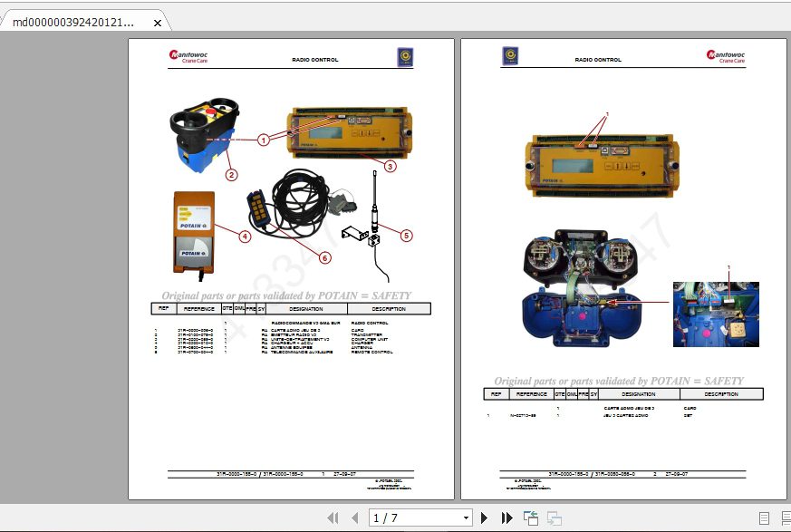Image resolution: width=791 pixels, height=532 pixels.
Task: Click the blue joystick transmitter image
Action: (x=204, y=135)
